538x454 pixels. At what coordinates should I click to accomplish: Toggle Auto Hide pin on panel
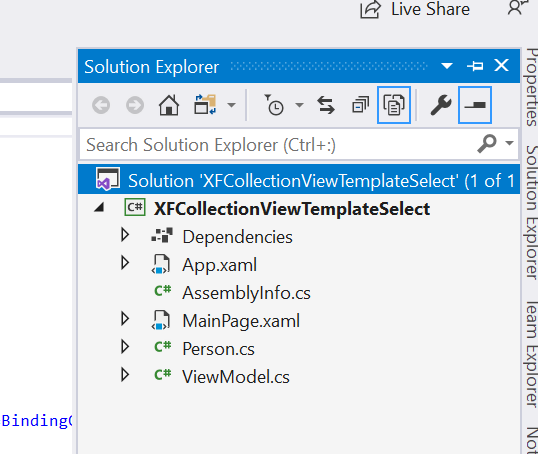point(475,66)
